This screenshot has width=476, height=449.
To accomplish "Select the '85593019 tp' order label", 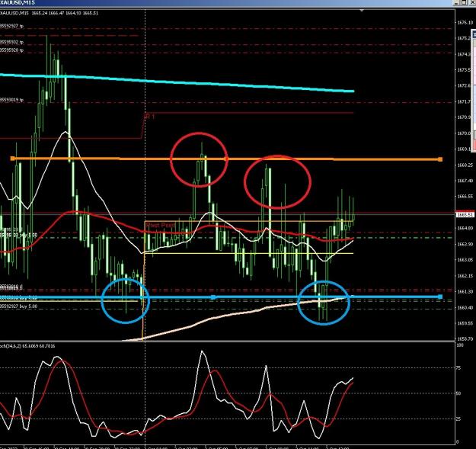I will click(11, 100).
